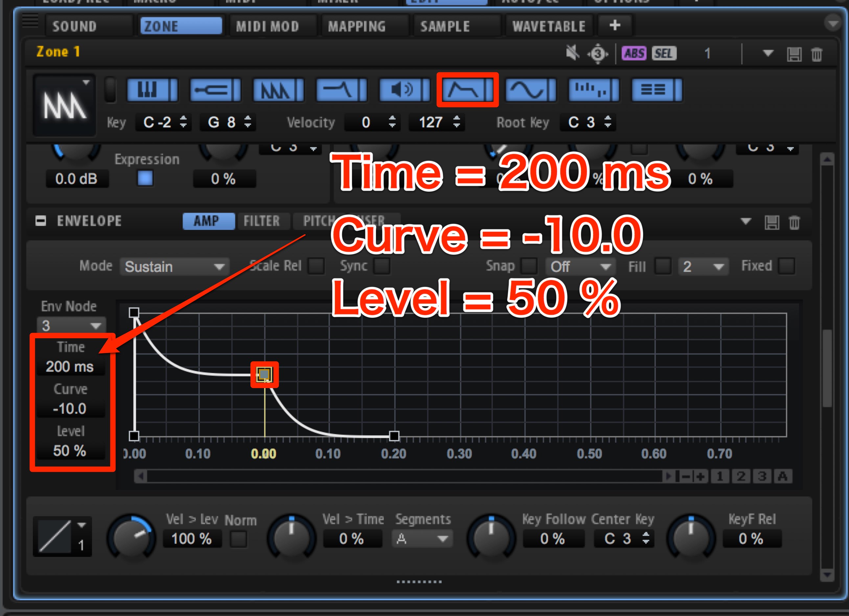849x616 pixels.
Task: Add a new editor tab with plus
Action: 615,25
